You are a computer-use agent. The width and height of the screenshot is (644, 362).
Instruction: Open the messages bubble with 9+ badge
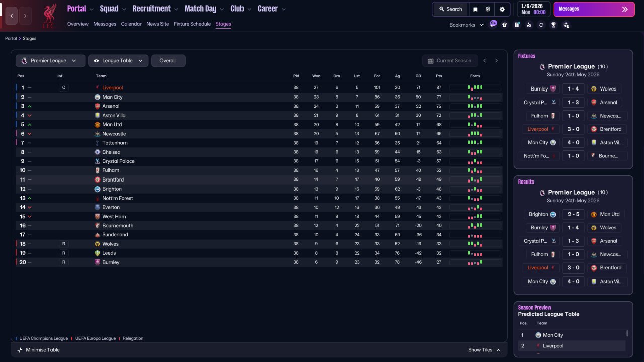click(493, 24)
